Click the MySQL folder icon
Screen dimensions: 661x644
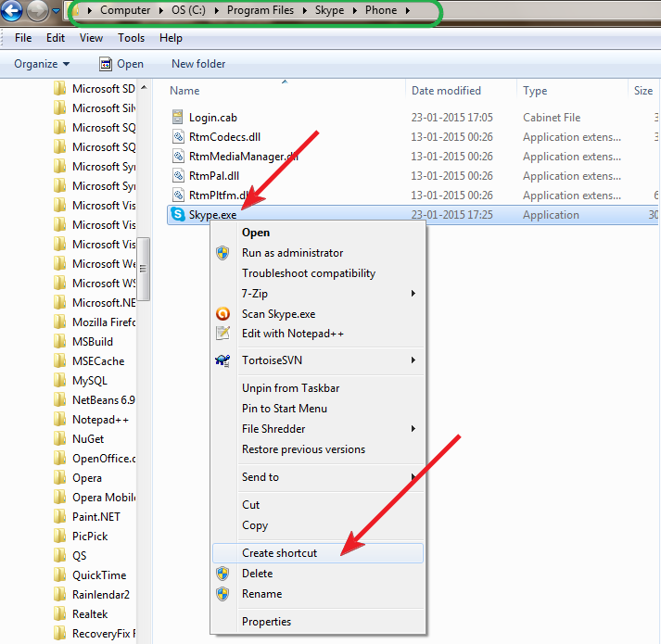[59, 380]
